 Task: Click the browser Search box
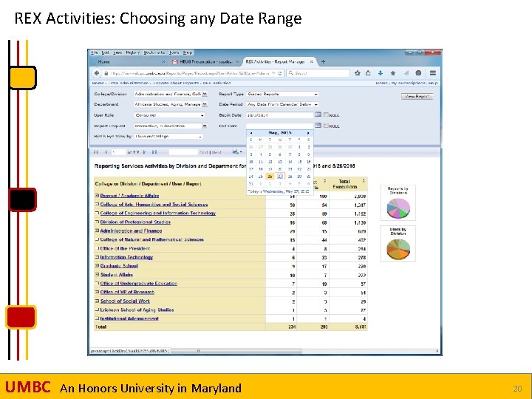(318, 73)
